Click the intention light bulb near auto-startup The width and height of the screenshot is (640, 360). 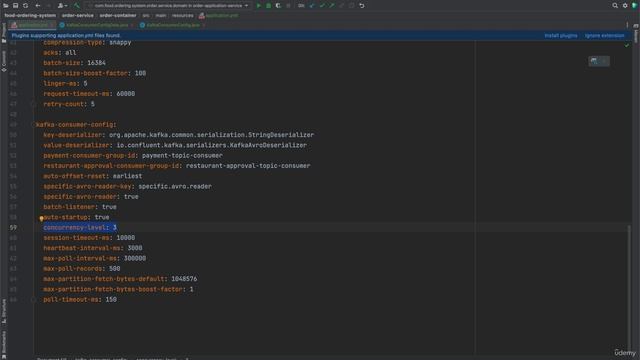pyautogui.click(x=41, y=218)
